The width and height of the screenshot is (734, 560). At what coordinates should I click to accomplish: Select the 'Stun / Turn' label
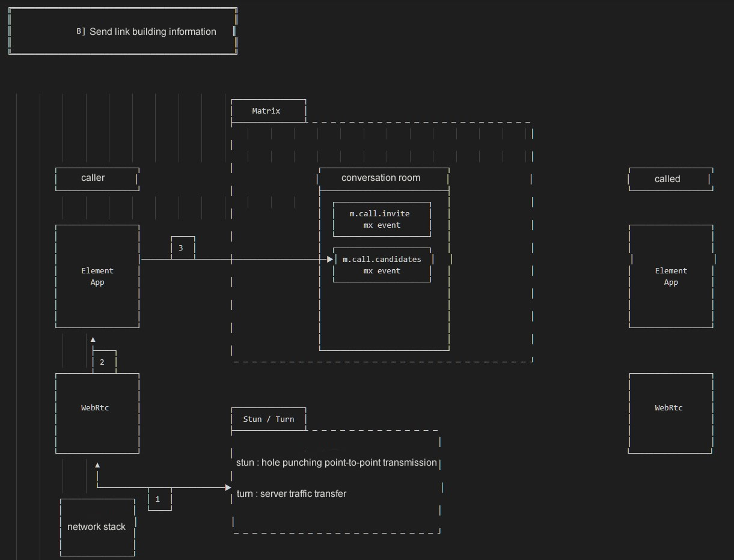click(269, 419)
